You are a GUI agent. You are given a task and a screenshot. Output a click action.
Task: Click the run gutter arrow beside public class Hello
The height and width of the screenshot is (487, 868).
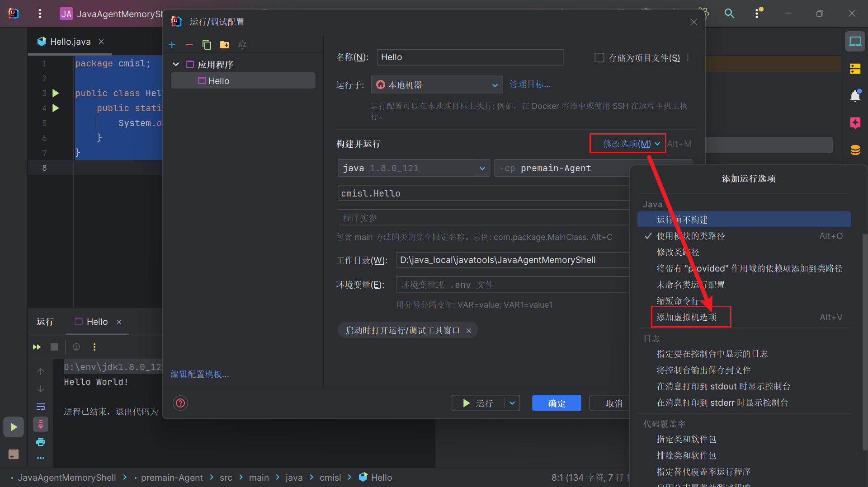tap(56, 93)
